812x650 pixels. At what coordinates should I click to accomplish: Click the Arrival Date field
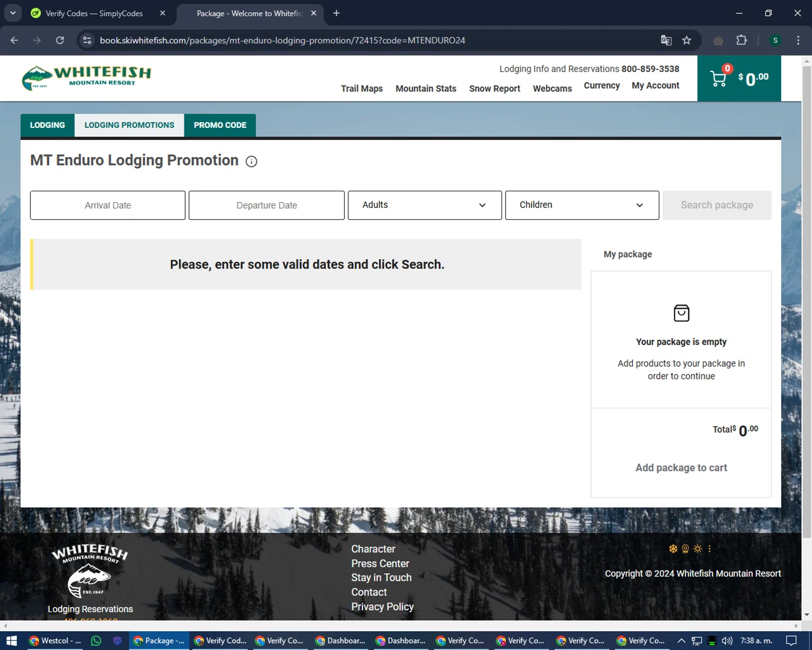(x=108, y=205)
